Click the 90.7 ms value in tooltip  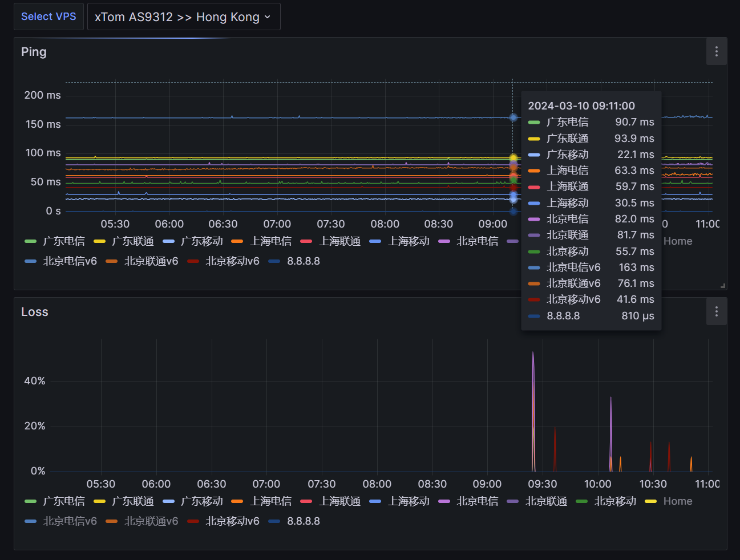point(634,122)
